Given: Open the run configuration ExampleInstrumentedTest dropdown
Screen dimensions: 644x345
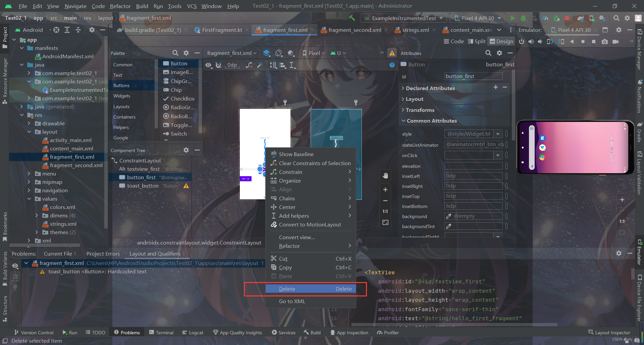Looking at the screenshot, I should [x=404, y=18].
